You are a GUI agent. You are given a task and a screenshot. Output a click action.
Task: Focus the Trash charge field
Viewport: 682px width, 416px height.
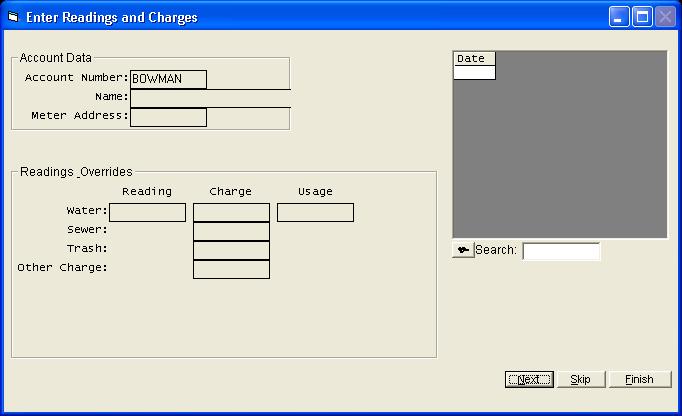(231, 250)
